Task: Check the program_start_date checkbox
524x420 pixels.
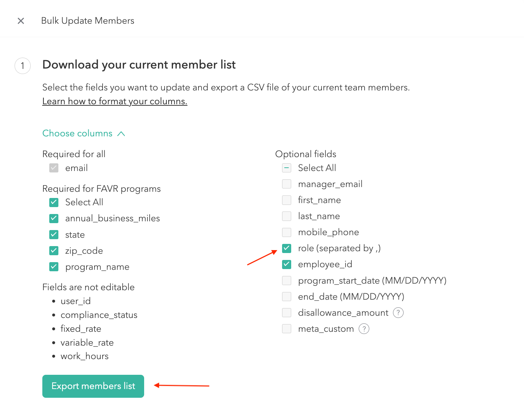Action: [287, 280]
